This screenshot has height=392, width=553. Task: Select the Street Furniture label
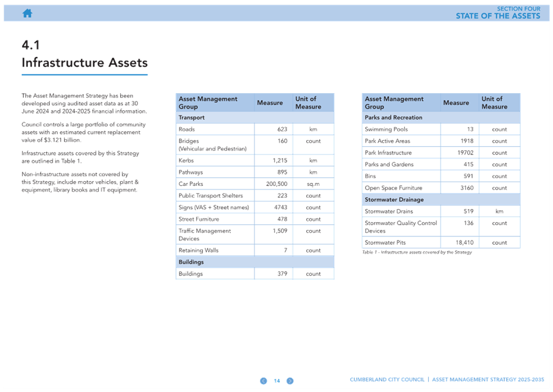(199, 219)
